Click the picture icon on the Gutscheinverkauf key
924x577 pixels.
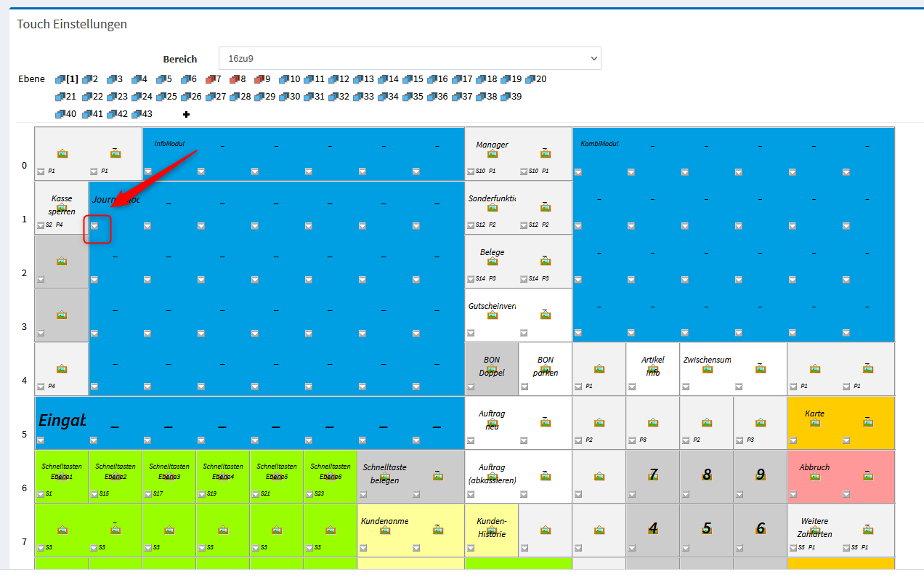(x=493, y=315)
